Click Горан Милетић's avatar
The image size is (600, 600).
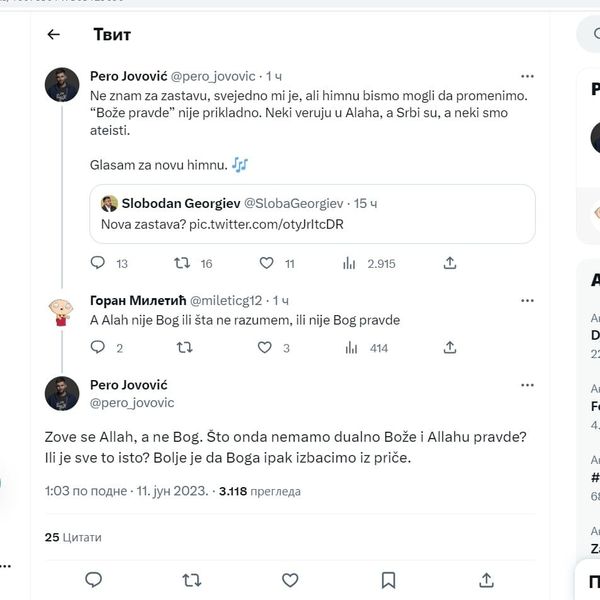(x=62, y=312)
